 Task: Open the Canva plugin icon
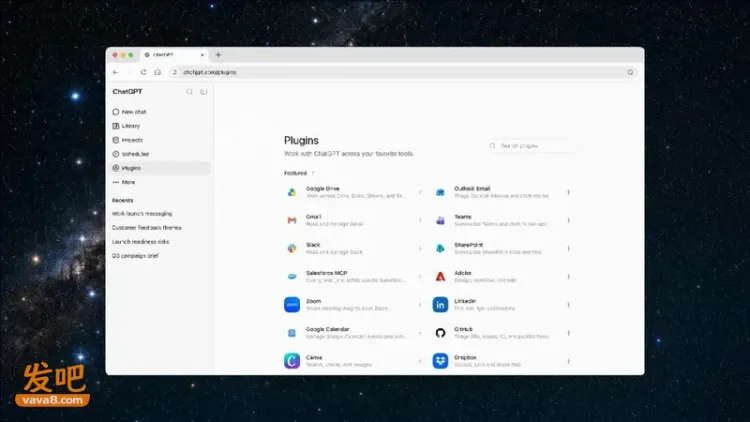point(292,361)
